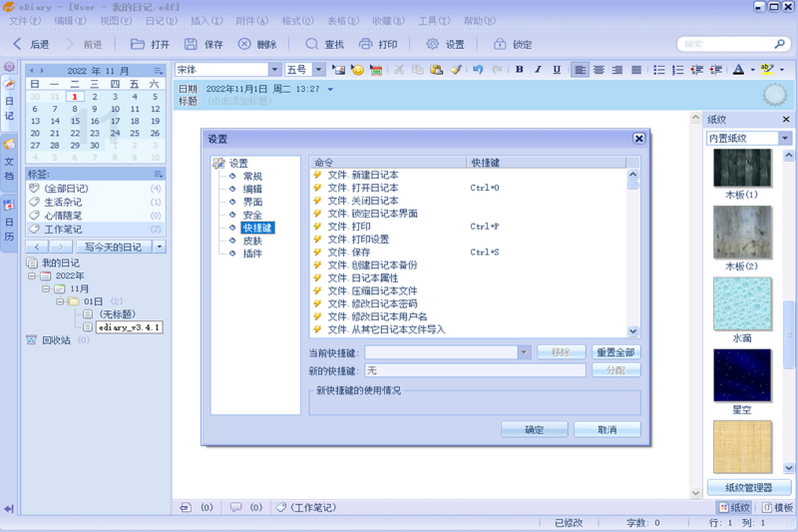Click the format painter brush icon
The height and width of the screenshot is (532, 798).
[x=456, y=70]
